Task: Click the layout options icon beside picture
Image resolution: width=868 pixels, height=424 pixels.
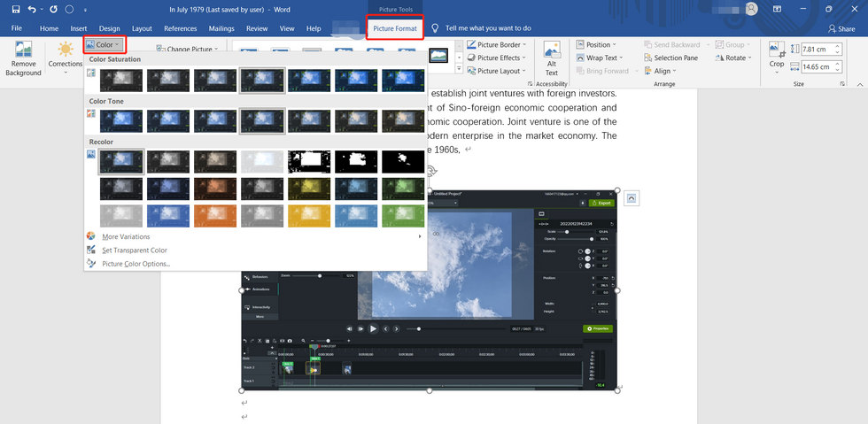Action: (x=632, y=198)
